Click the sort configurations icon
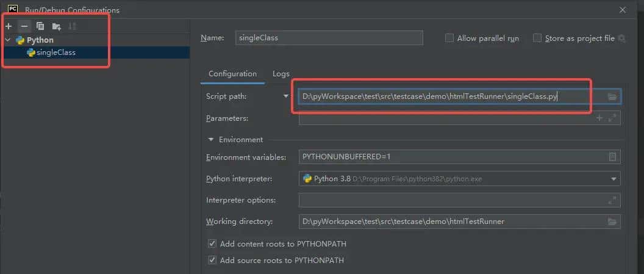Screen dimensions: 644x274 [73, 26]
